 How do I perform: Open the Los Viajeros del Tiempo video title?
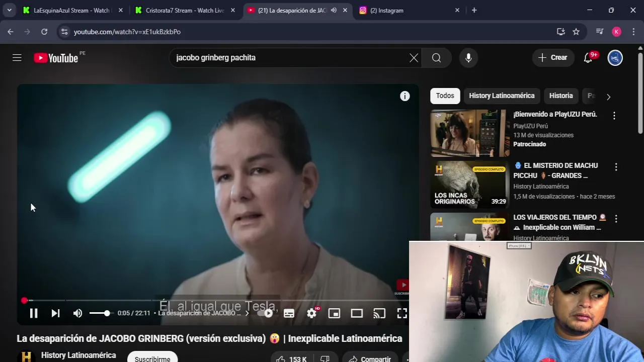tap(559, 222)
